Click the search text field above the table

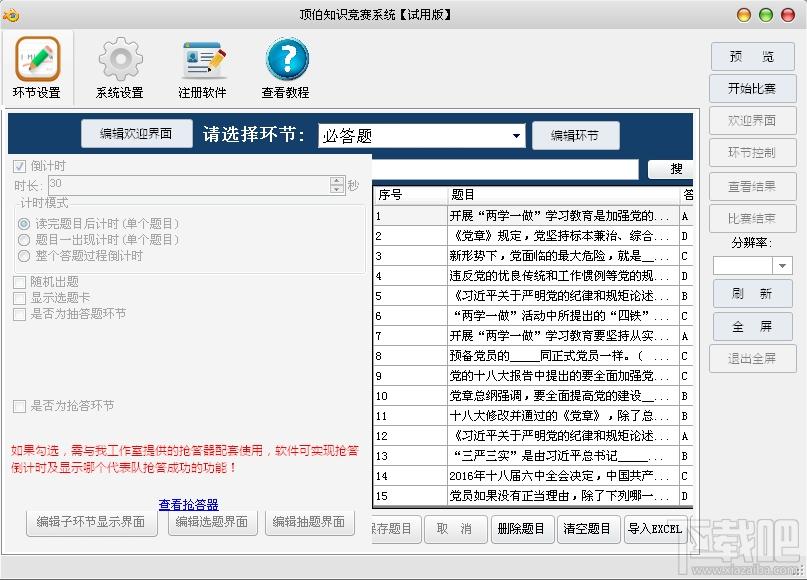[x=505, y=169]
